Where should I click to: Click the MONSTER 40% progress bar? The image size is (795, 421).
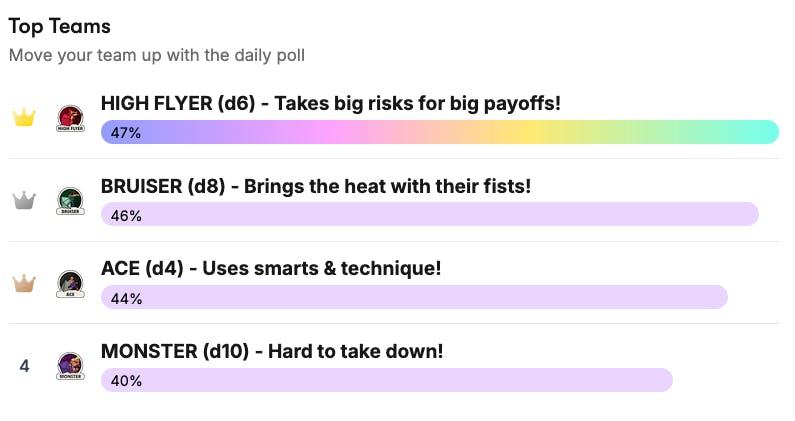[x=387, y=381]
